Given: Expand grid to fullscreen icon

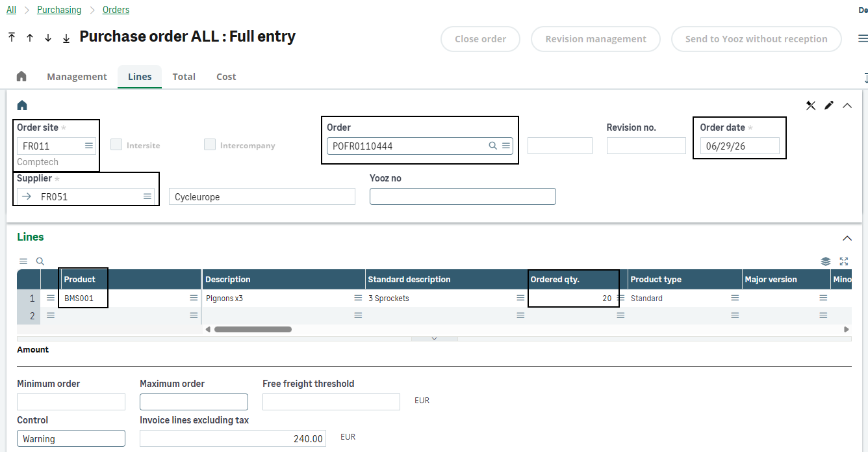Looking at the screenshot, I should 844,261.
